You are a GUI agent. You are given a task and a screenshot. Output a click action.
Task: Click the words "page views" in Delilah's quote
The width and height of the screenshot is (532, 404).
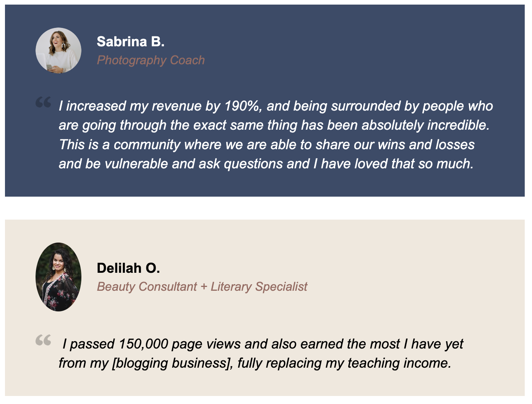click(x=206, y=344)
